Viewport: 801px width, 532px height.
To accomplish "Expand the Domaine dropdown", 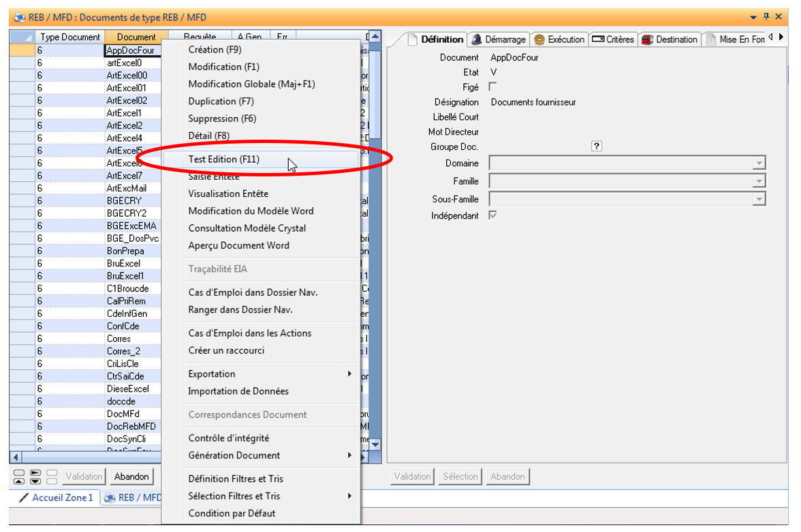I will click(x=758, y=163).
